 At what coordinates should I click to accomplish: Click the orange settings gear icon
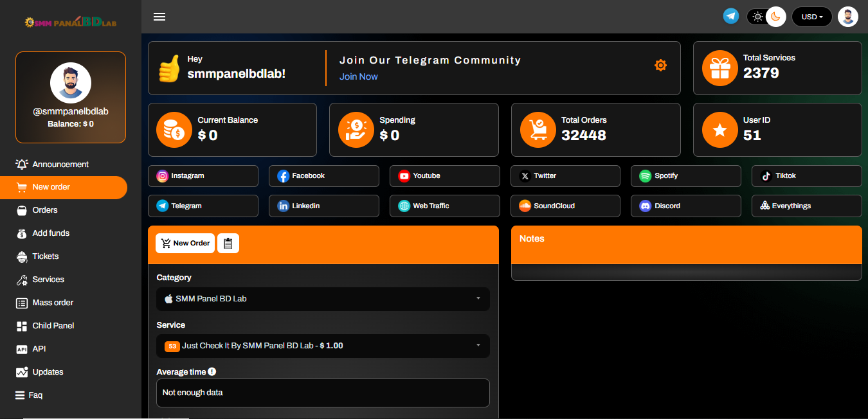(x=660, y=66)
